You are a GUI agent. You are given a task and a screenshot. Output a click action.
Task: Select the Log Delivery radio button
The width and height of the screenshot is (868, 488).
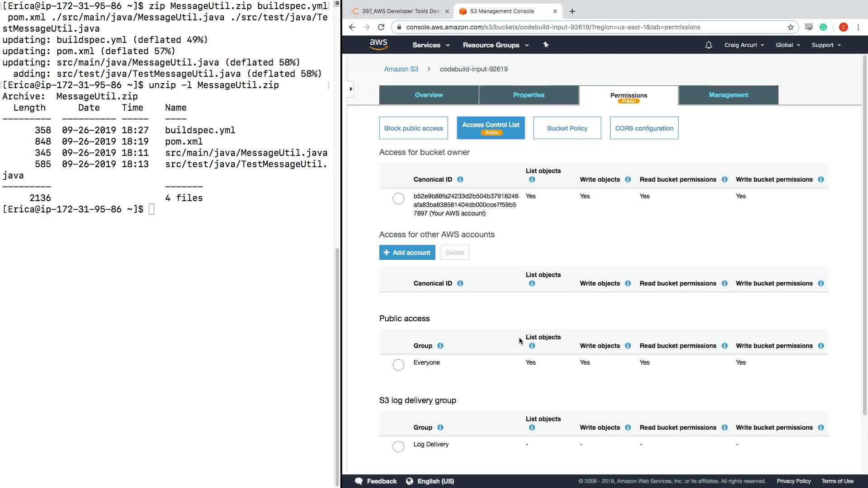398,446
